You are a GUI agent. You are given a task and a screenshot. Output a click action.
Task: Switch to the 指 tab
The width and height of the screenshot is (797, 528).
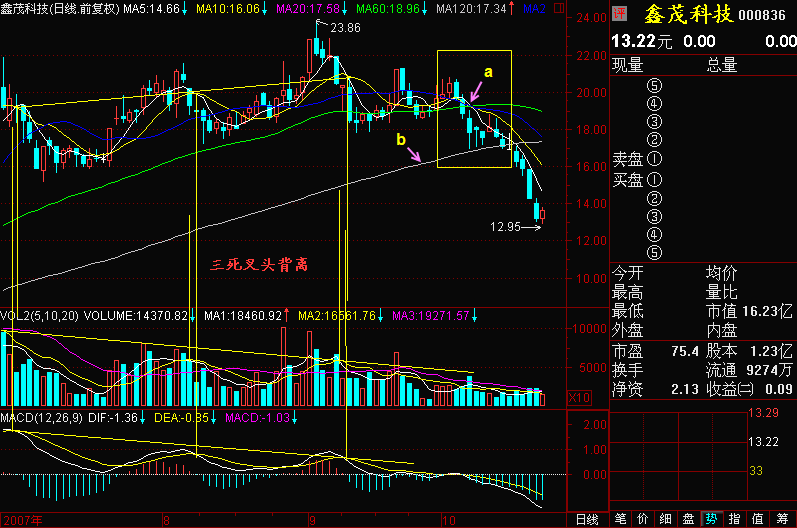tap(734, 519)
